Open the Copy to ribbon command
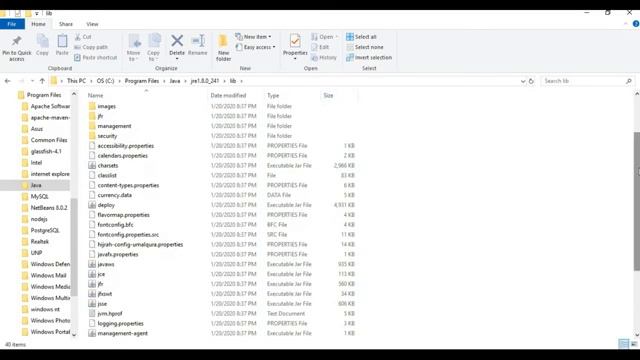 coord(153,47)
